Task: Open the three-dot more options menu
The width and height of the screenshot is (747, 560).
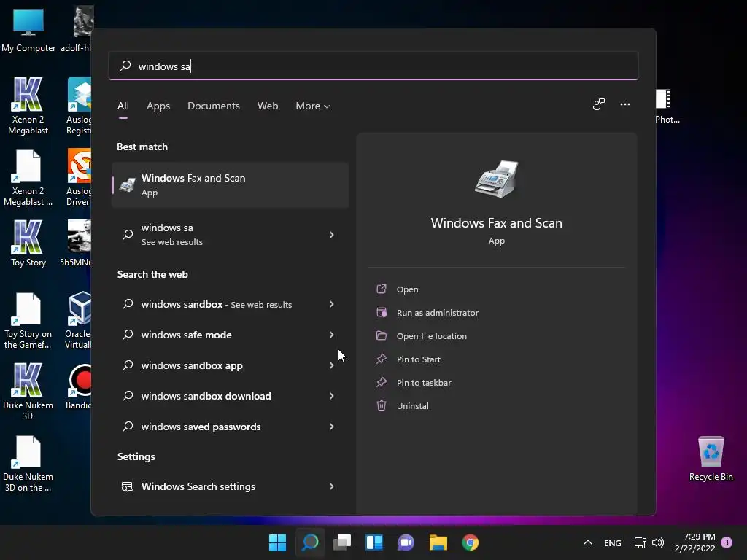Action: point(625,104)
